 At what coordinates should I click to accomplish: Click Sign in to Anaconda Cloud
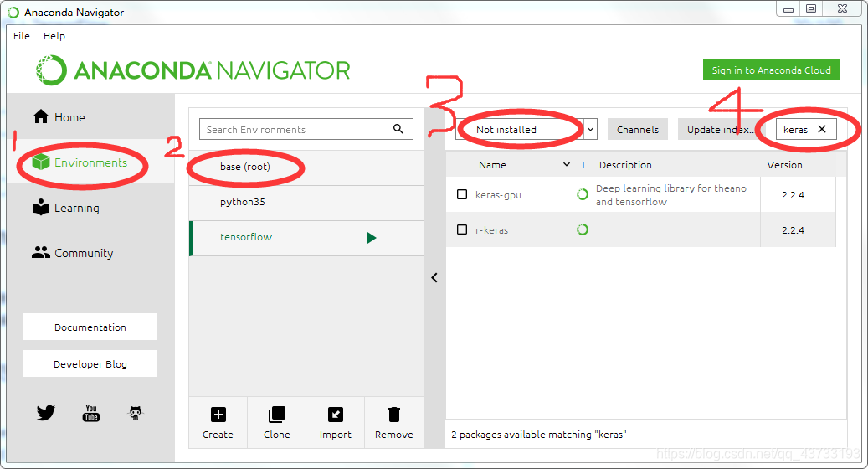771,70
